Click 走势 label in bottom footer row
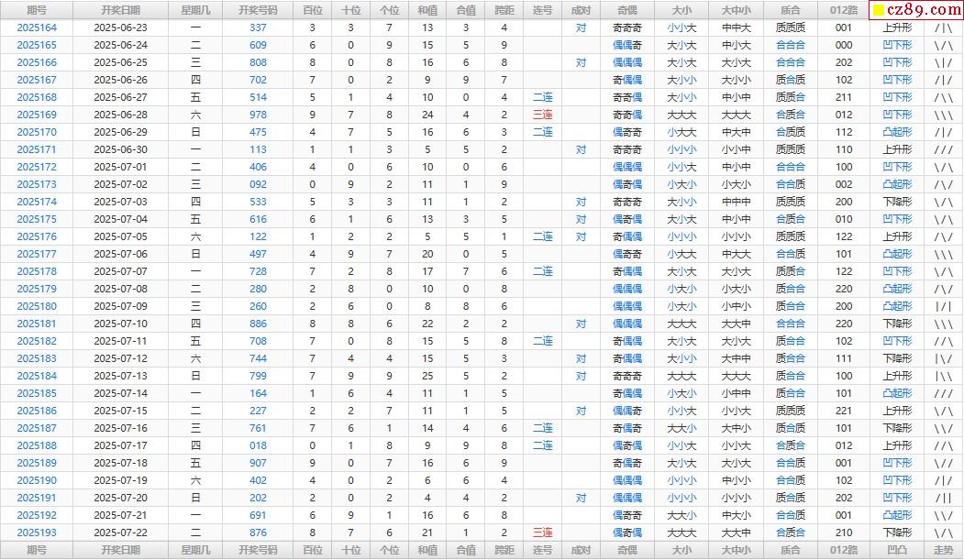Image resolution: width=964 pixels, height=560 pixels. point(943,550)
